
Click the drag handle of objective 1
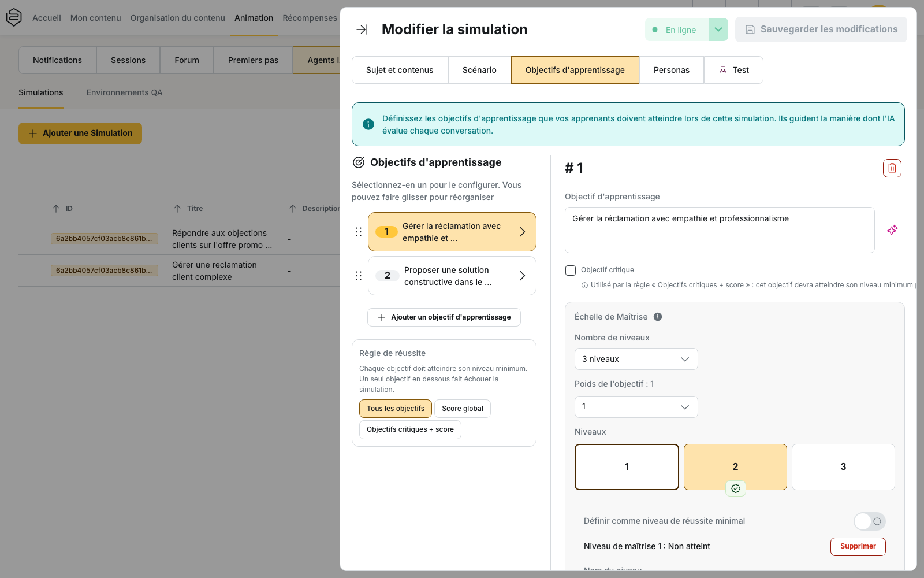point(359,232)
